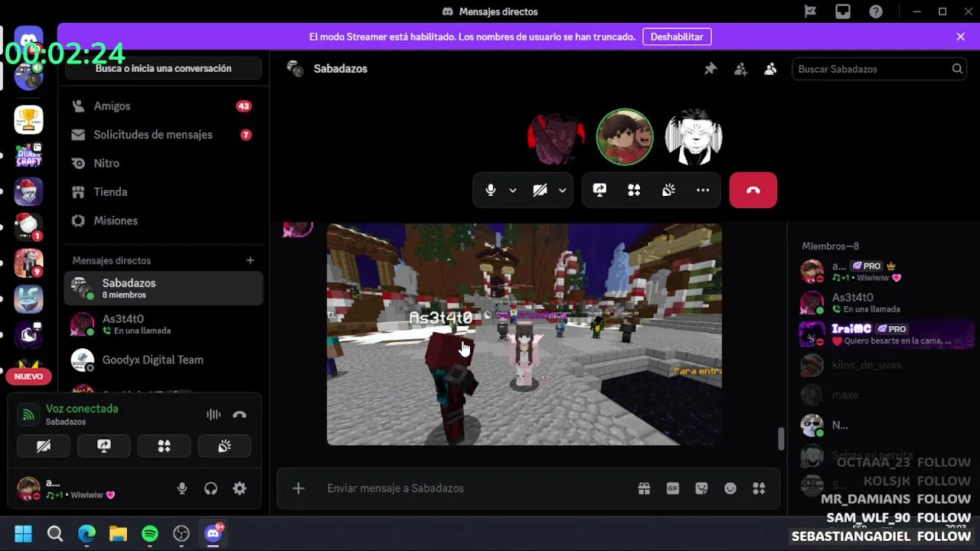Click the white-haired call participant avatar
Viewport: 980px width, 551px height.
tap(694, 138)
